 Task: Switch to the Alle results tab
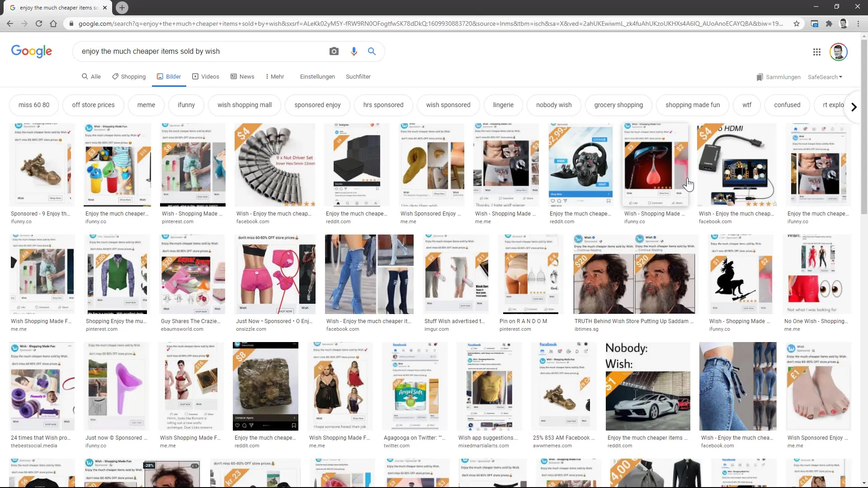pyautogui.click(x=91, y=77)
